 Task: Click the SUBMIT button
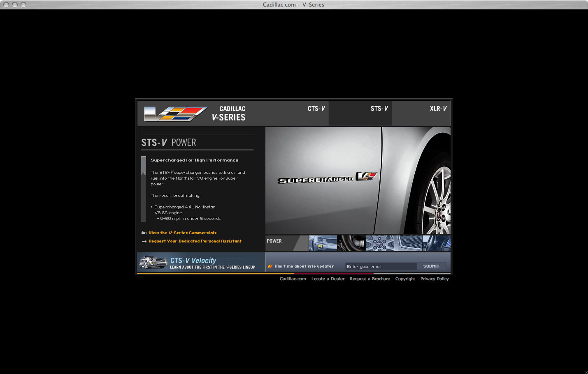click(431, 266)
